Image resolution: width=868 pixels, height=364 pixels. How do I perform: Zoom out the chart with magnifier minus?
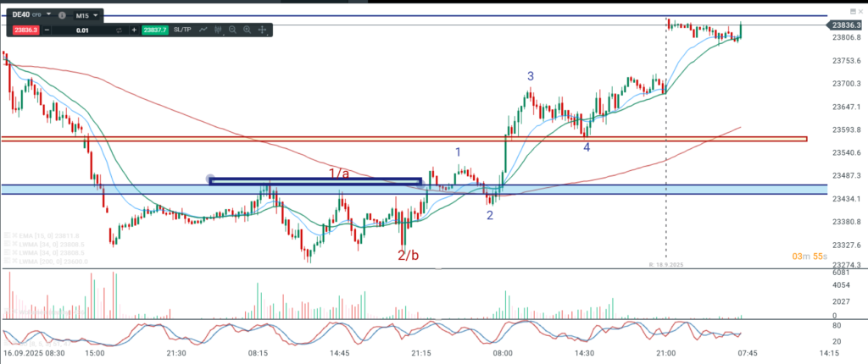tap(231, 30)
